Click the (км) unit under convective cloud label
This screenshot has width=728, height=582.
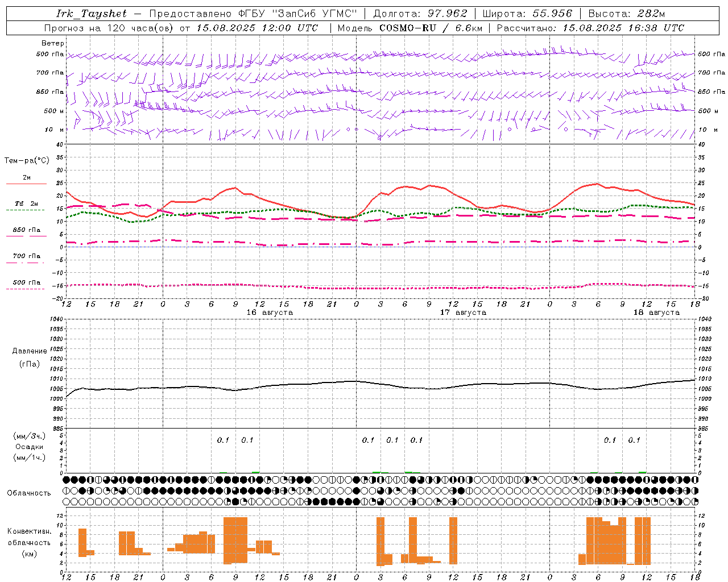30,554
